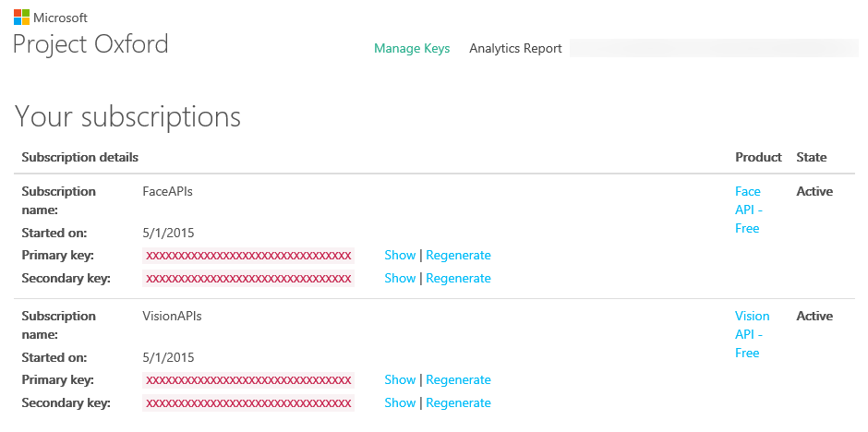
Task: Click the blurred account area in header
Action: (713, 48)
